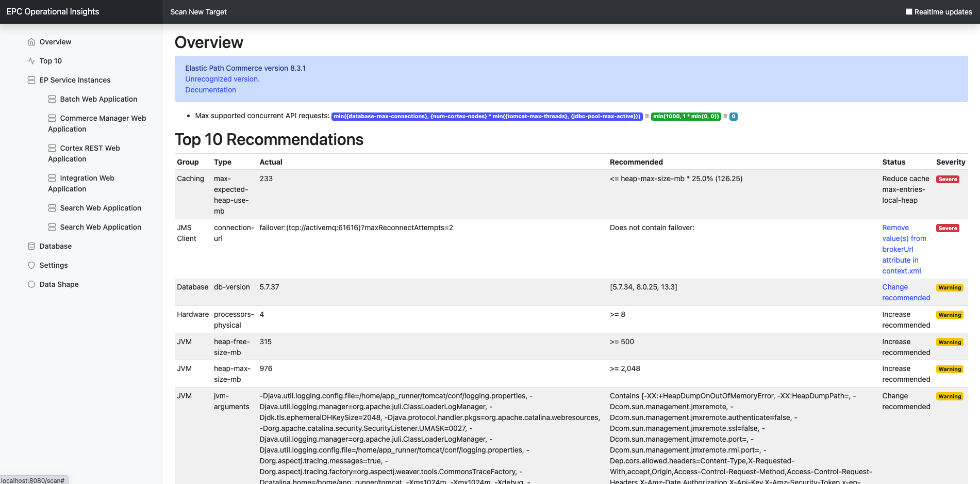Click the first Search Web Application icon
980x484 pixels.
tap(52, 208)
